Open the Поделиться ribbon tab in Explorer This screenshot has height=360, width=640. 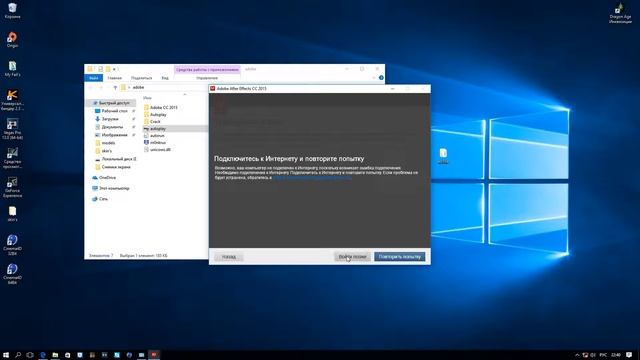(141, 78)
